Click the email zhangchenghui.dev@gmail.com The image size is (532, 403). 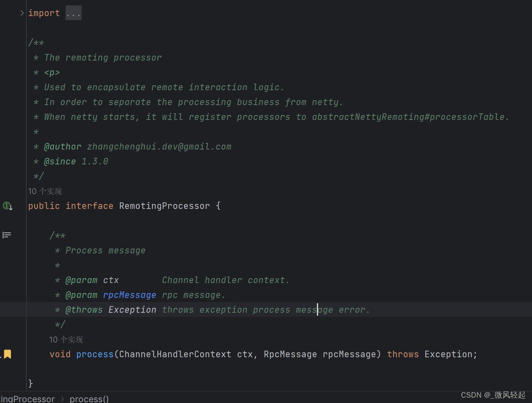click(159, 147)
